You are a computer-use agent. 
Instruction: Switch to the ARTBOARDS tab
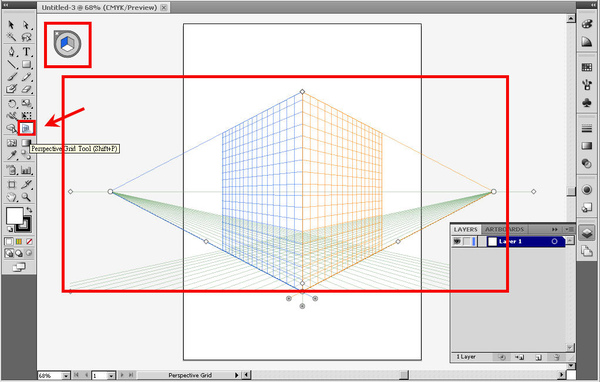pyautogui.click(x=504, y=229)
